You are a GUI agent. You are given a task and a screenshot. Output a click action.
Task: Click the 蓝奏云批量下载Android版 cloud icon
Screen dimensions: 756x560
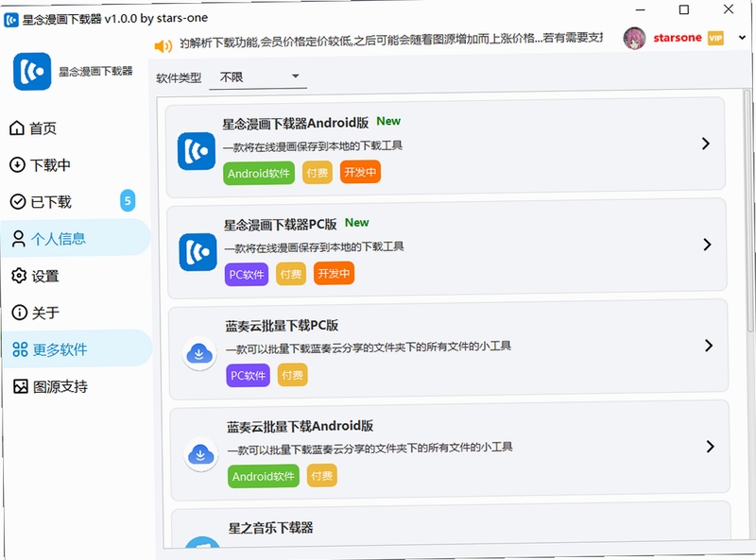(200, 454)
